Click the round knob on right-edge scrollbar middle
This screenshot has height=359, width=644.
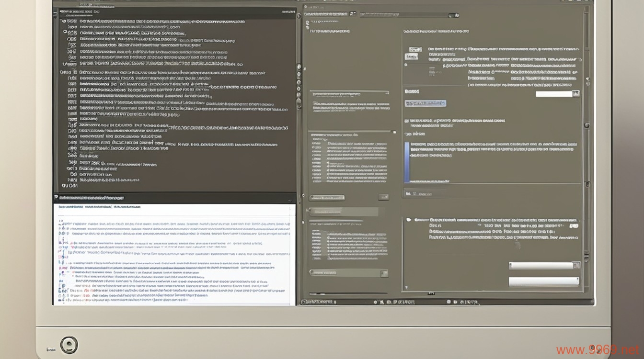[x=587, y=125]
